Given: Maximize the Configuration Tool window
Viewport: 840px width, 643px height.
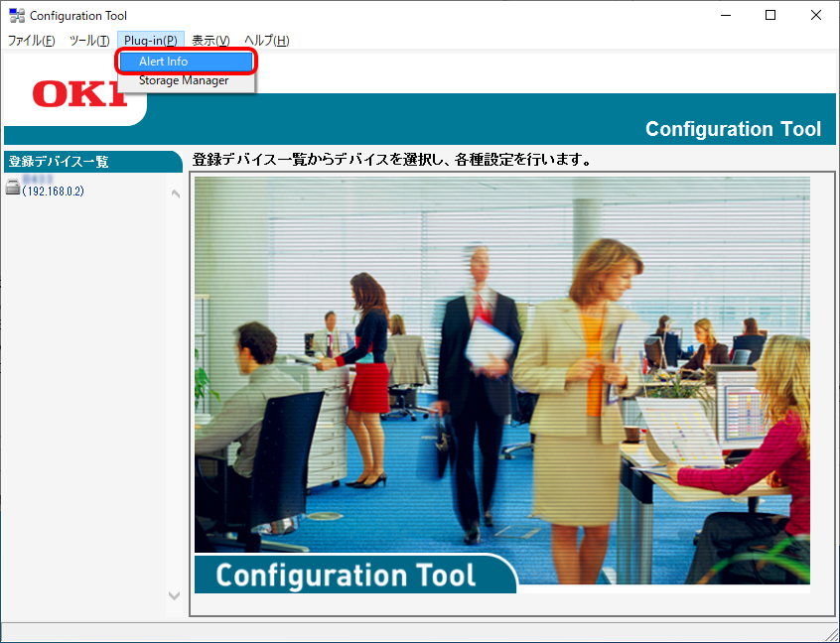Looking at the screenshot, I should (x=770, y=16).
